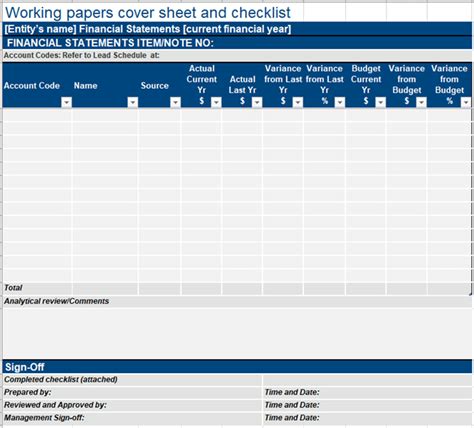Open the Source column filter dropdown
The height and width of the screenshot is (428, 474).
(175, 102)
